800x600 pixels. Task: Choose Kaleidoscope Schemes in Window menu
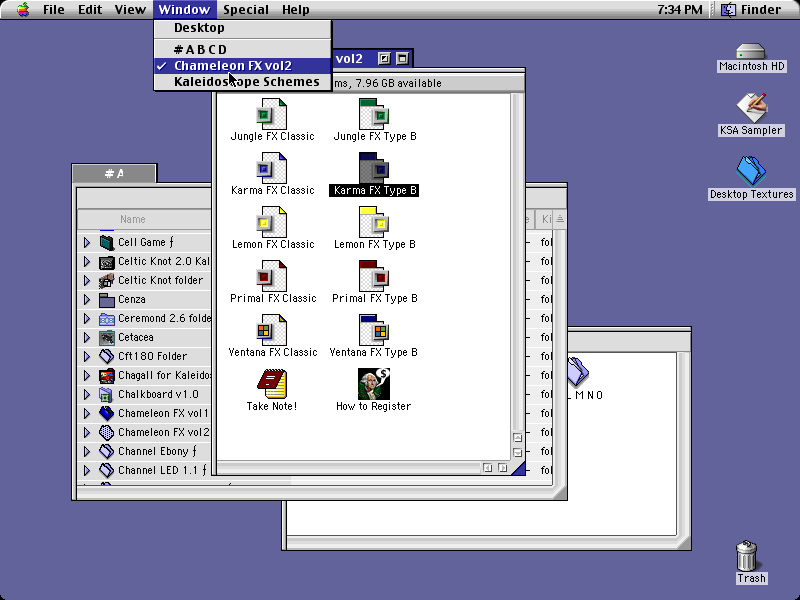243,82
